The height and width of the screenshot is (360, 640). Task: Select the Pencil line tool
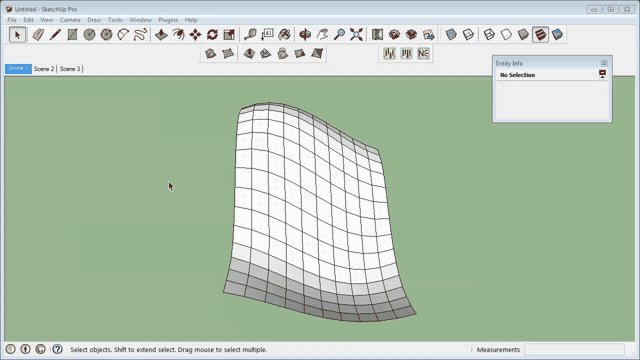(55, 35)
